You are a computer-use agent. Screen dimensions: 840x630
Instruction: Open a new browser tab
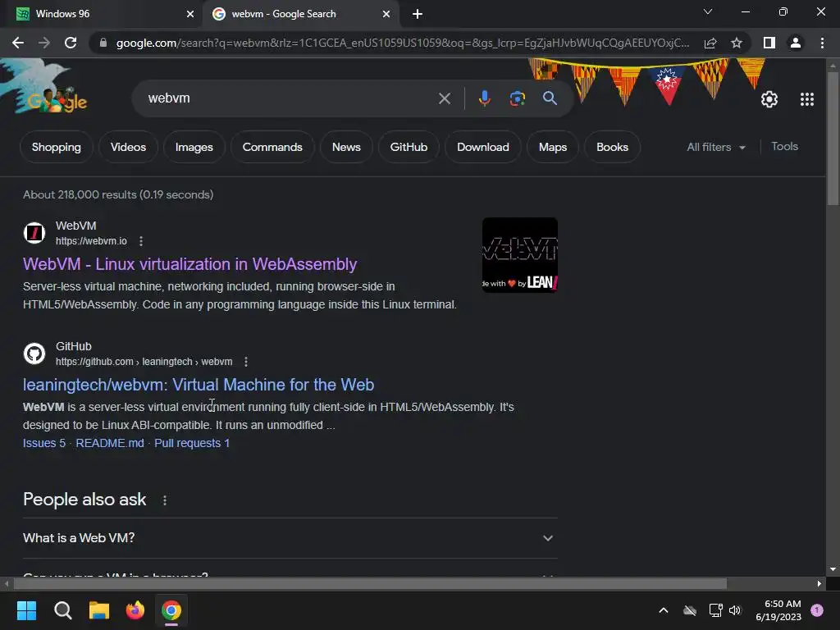[x=418, y=14]
